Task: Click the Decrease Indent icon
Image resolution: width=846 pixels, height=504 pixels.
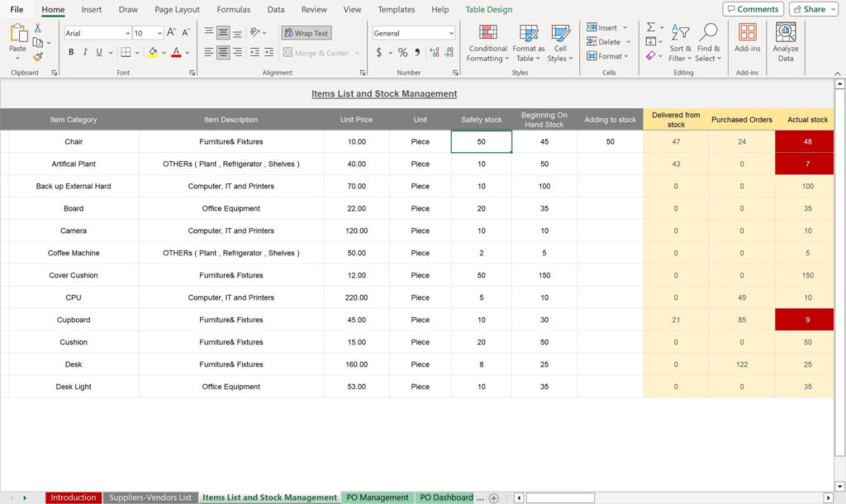Action: pos(254,52)
